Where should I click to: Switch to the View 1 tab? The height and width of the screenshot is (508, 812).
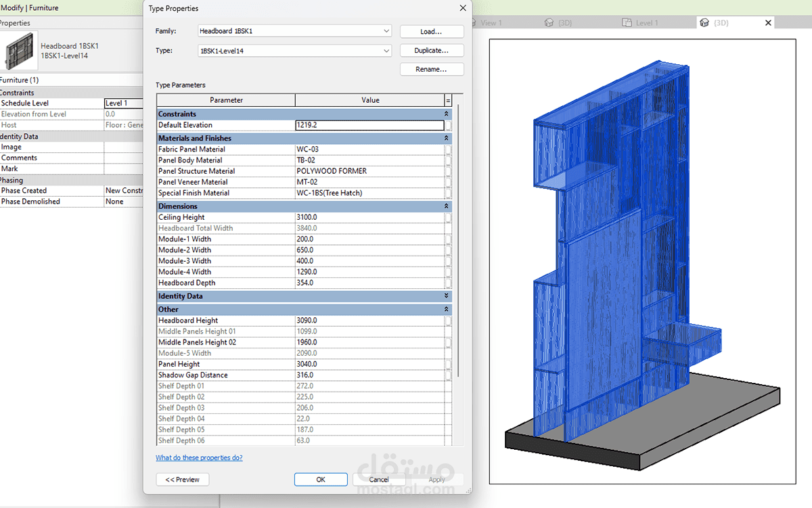tap(491, 23)
